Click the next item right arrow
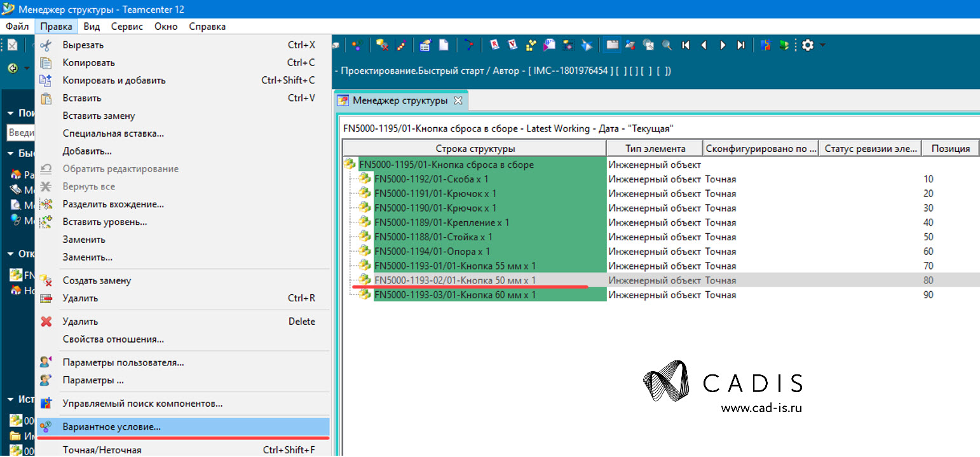The width and height of the screenshot is (980, 457). point(723,45)
